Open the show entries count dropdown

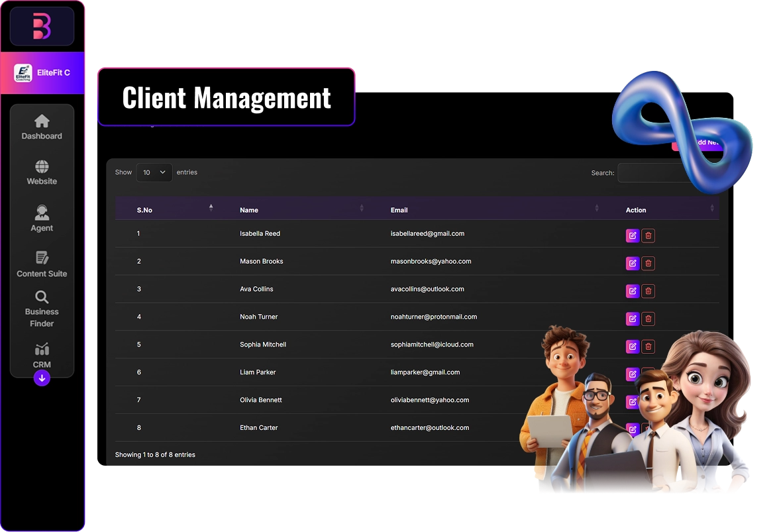point(154,173)
